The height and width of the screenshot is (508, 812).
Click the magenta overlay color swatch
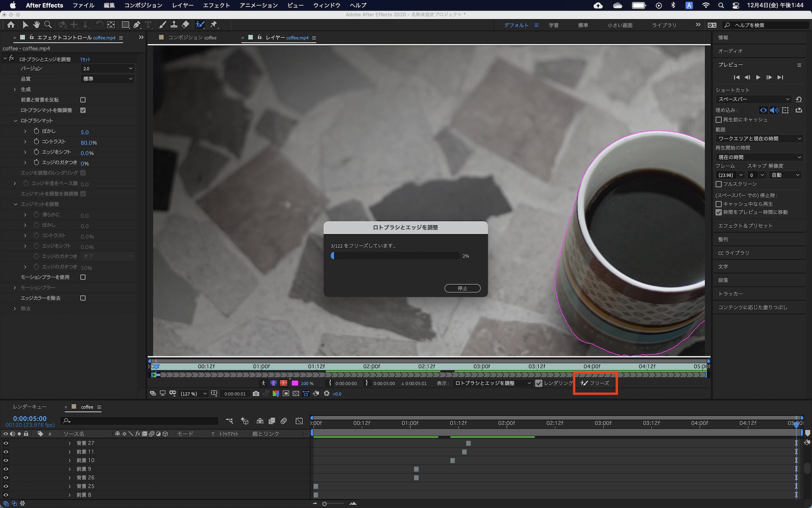point(295,383)
